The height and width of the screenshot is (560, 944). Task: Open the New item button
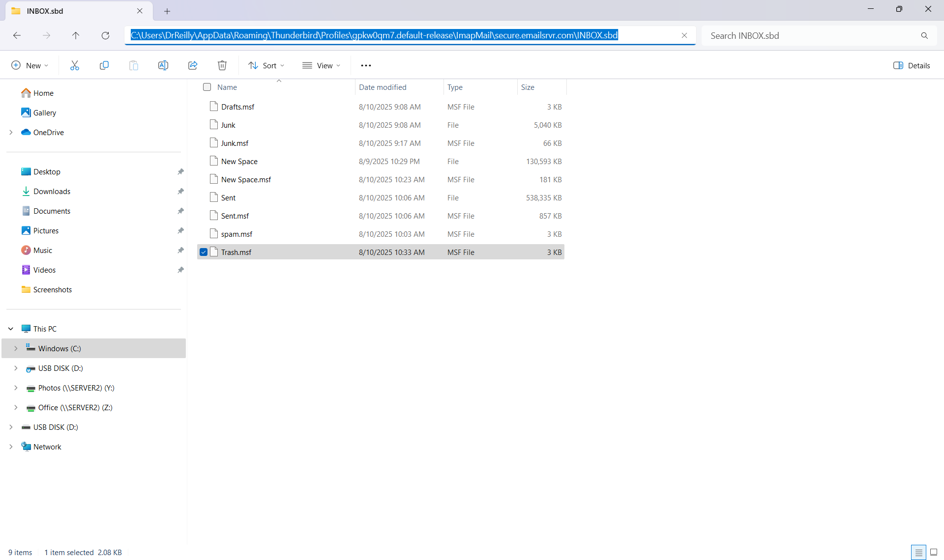coord(30,65)
